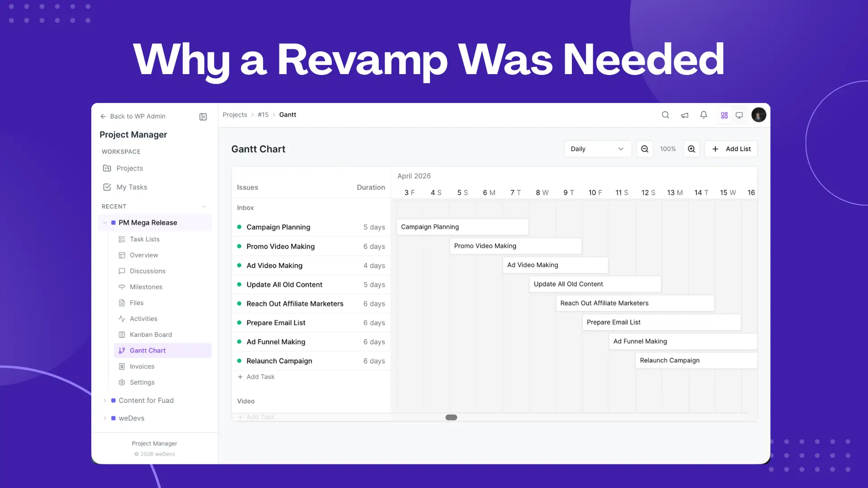Click the Activities pulse icon

pos(122,319)
